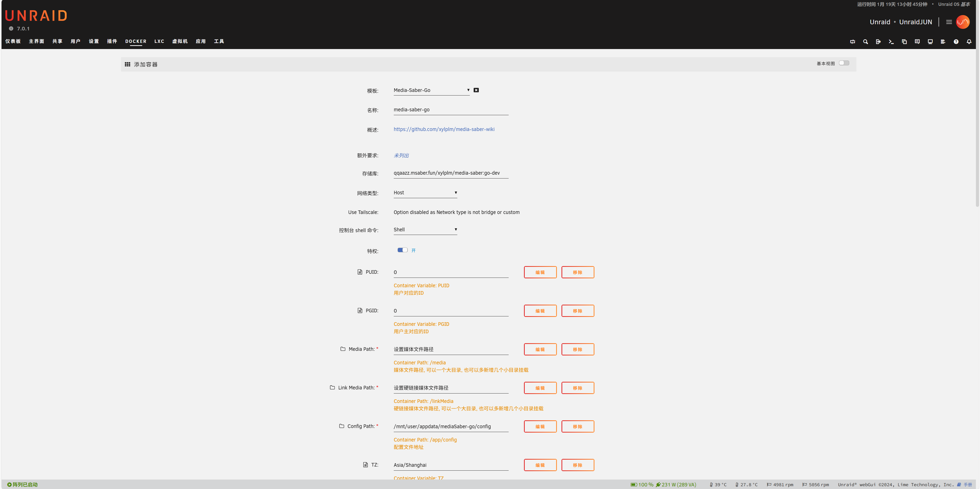The height and width of the screenshot is (489, 980).
Task: Open the feedback speech bubble icon
Action: point(917,42)
